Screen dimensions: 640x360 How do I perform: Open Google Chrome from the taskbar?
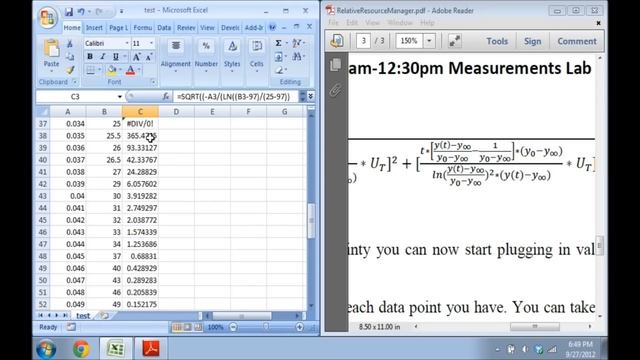coord(81,349)
